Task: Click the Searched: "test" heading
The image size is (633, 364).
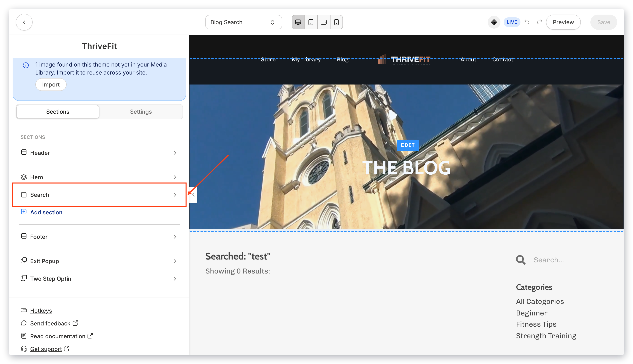Action: pyautogui.click(x=238, y=256)
